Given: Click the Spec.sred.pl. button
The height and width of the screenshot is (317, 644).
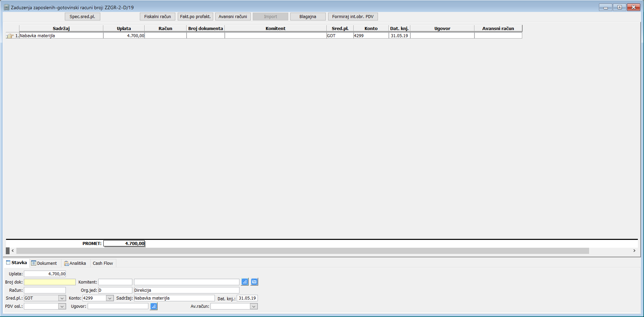Looking at the screenshot, I should coord(83,17).
